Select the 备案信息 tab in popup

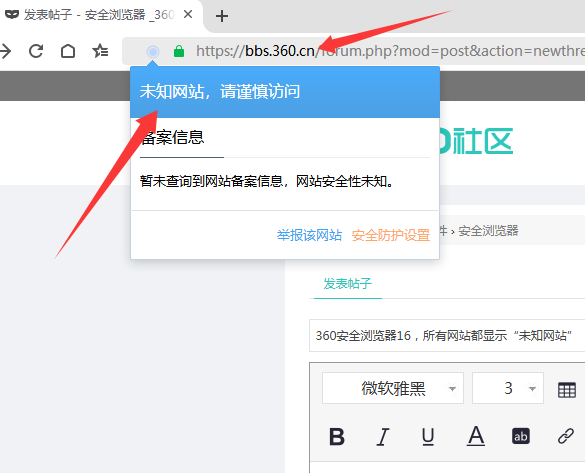pyautogui.click(x=172, y=138)
